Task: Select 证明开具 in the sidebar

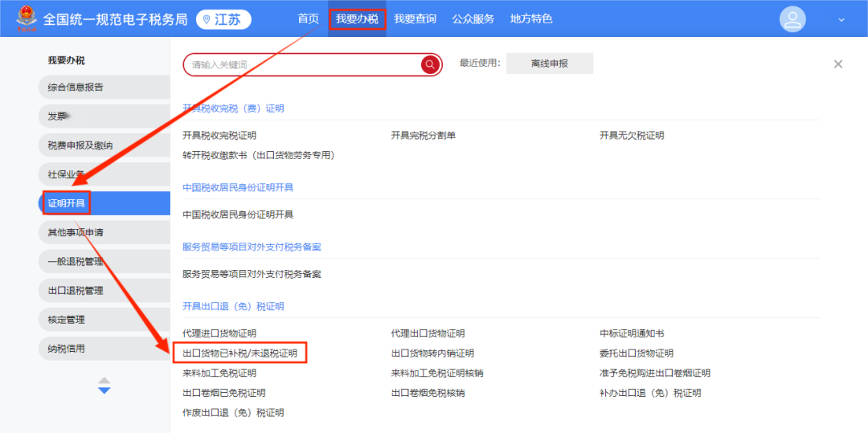Action: (66, 203)
